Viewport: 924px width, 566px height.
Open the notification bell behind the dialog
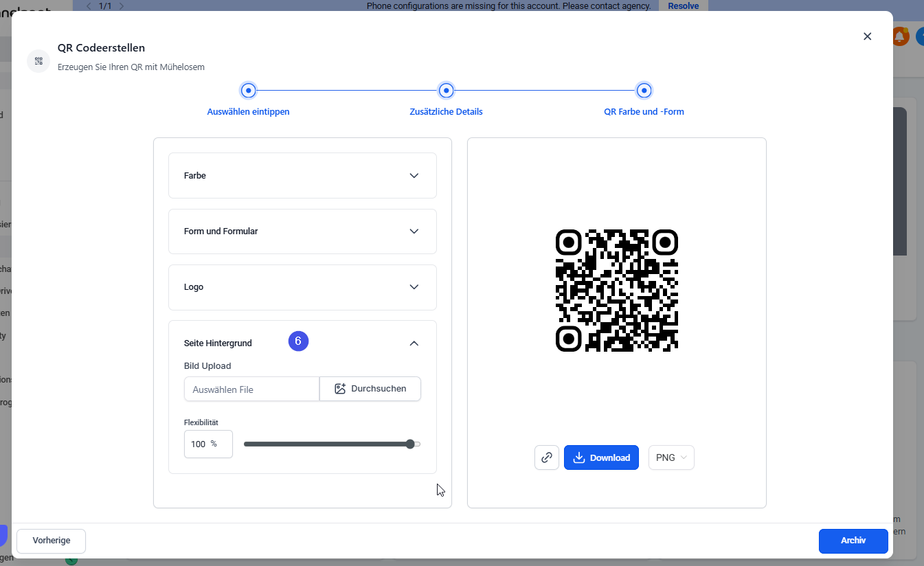tap(900, 36)
